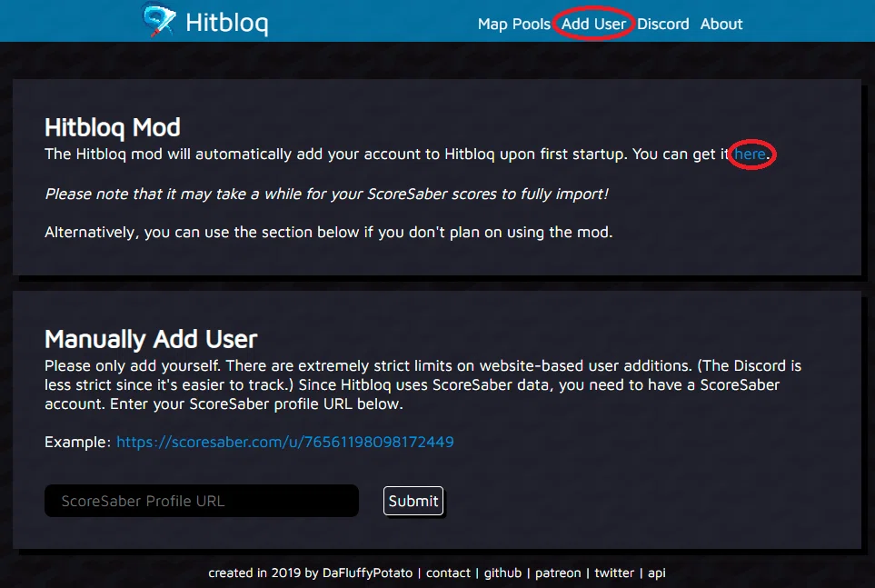
Task: Click the Hitbloq Mod heading
Action: click(112, 128)
